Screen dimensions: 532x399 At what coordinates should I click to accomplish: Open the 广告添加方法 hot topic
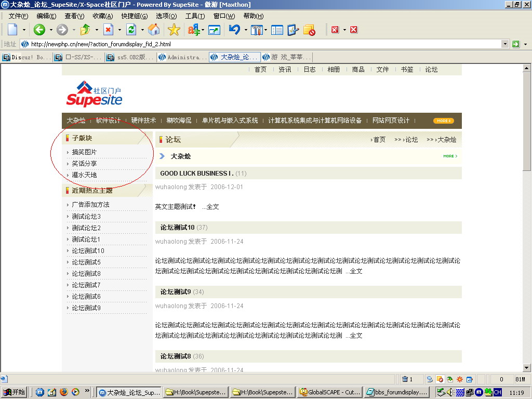[x=90, y=205]
